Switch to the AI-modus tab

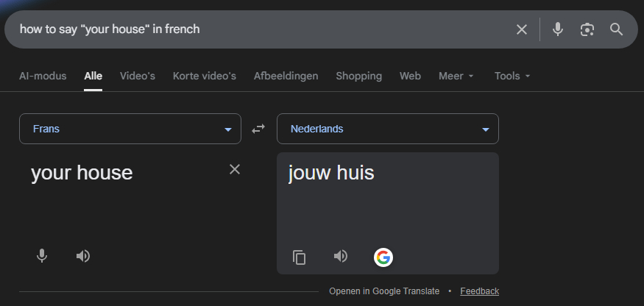[x=43, y=76]
